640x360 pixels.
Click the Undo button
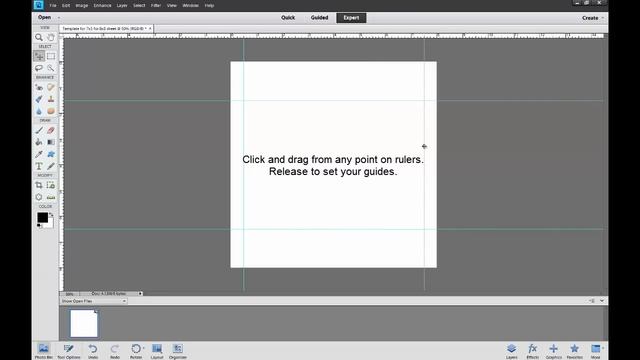(x=93, y=351)
